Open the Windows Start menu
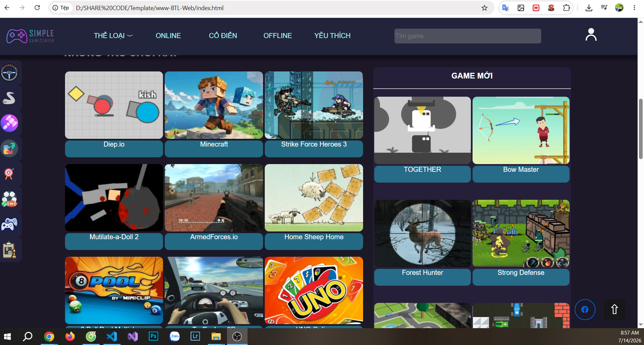This screenshot has height=345, width=644. coord(7,336)
